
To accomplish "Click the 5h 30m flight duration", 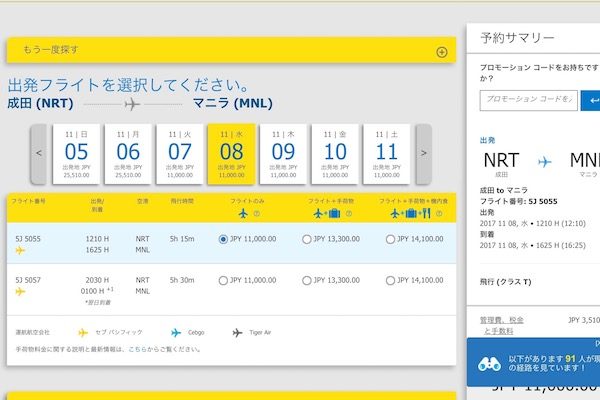I will click(182, 280).
